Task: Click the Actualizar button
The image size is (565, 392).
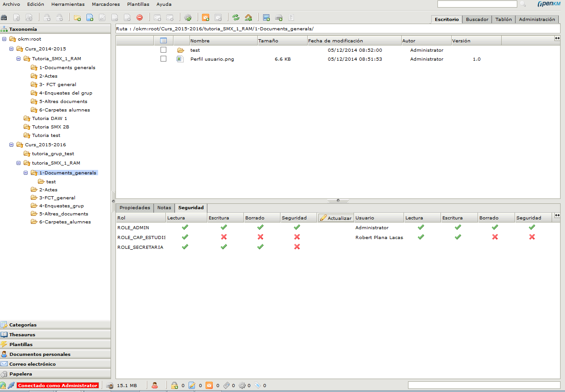Action: (336, 218)
